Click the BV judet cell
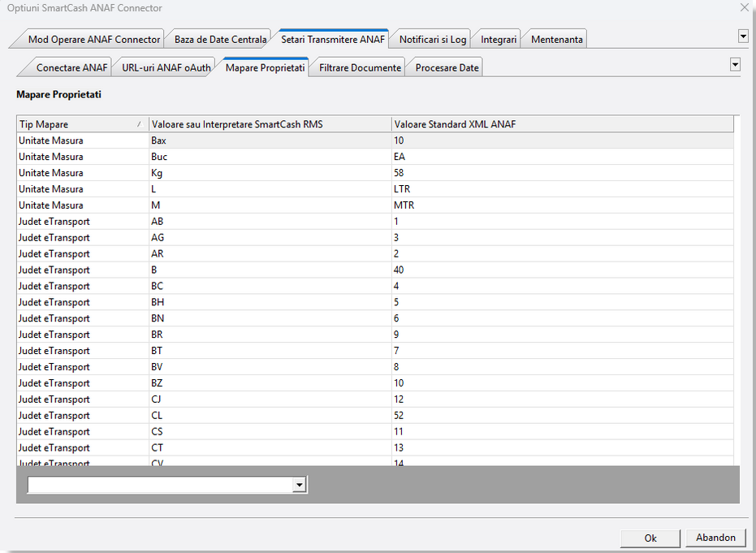 tap(270, 367)
